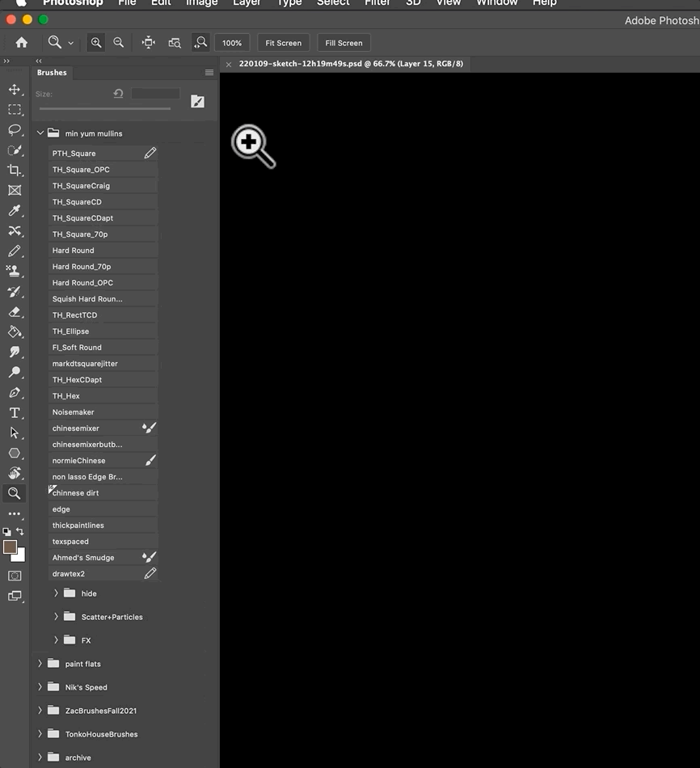This screenshot has width=700, height=768.
Task: Select the 220109-sketch document tab
Action: [351, 64]
